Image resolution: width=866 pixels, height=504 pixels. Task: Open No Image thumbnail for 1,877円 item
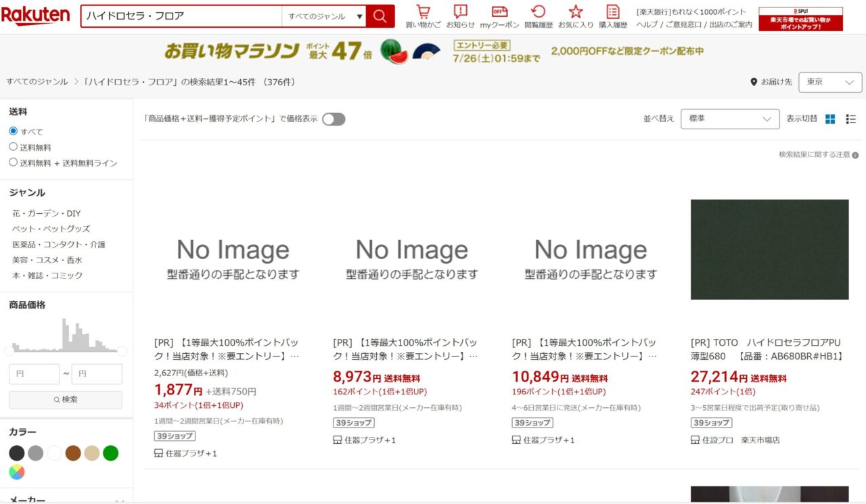(x=233, y=250)
